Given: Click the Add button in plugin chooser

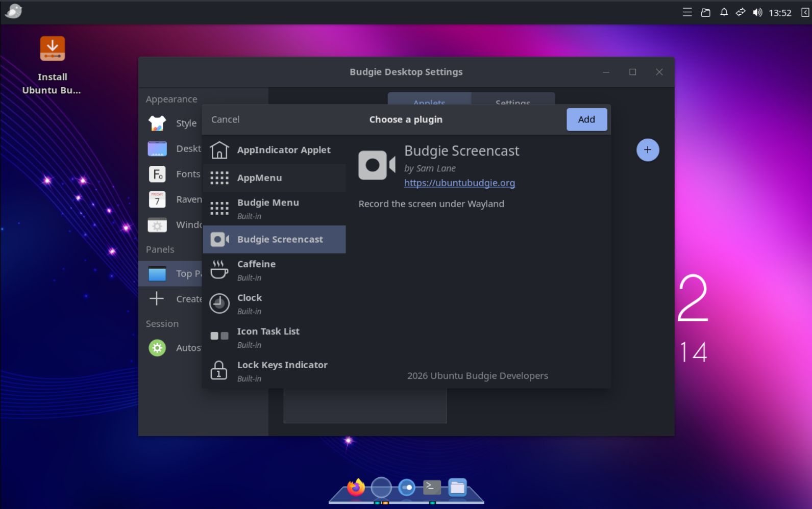Looking at the screenshot, I should pos(586,119).
